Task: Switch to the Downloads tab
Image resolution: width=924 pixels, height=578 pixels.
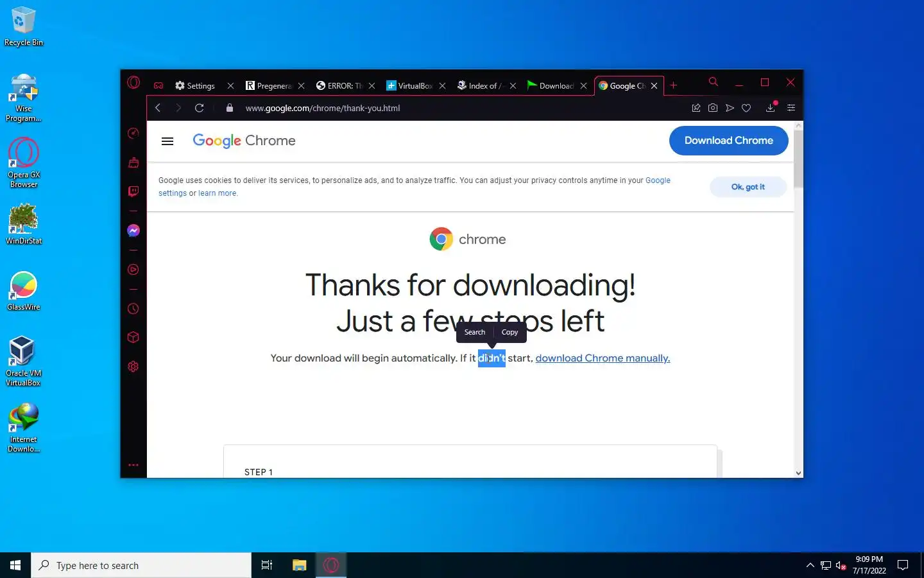Action: [552, 85]
